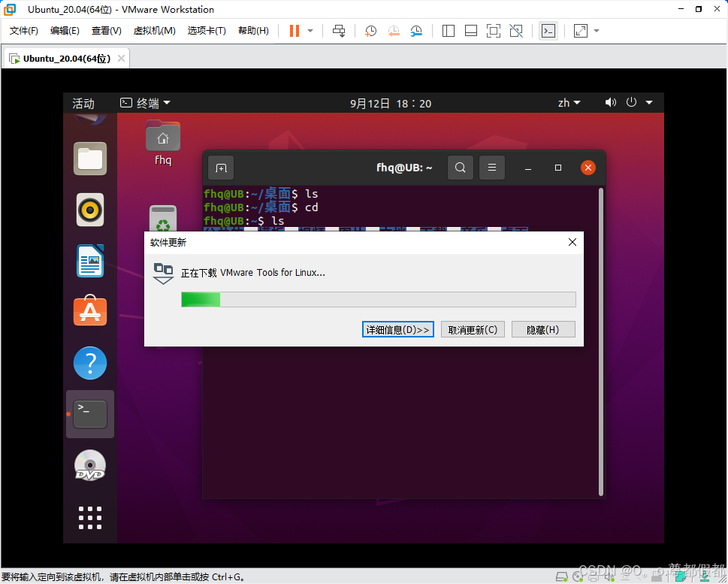
Task: Show applications grid in the dock
Action: click(x=90, y=518)
